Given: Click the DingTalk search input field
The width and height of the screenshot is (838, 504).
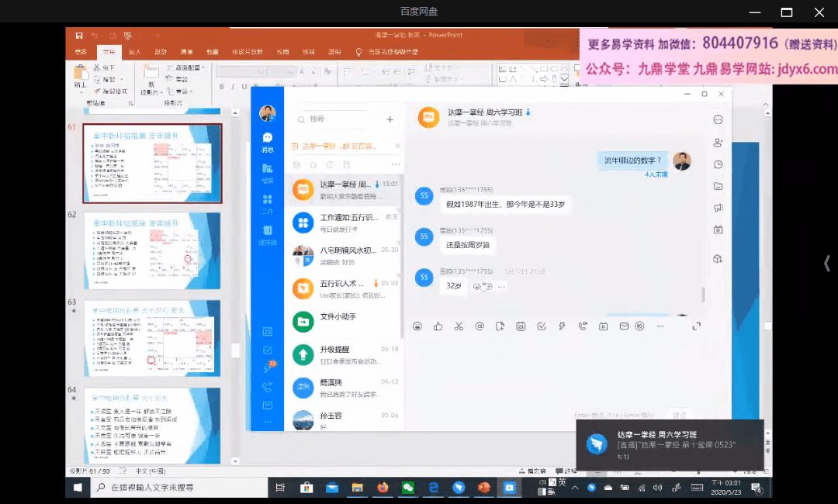Looking at the screenshot, I should [x=341, y=119].
